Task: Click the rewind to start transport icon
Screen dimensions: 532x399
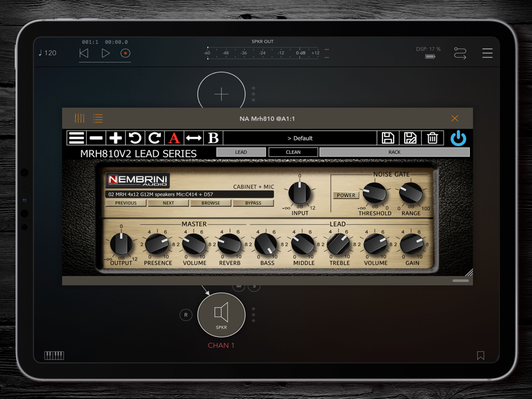Action: click(84, 53)
